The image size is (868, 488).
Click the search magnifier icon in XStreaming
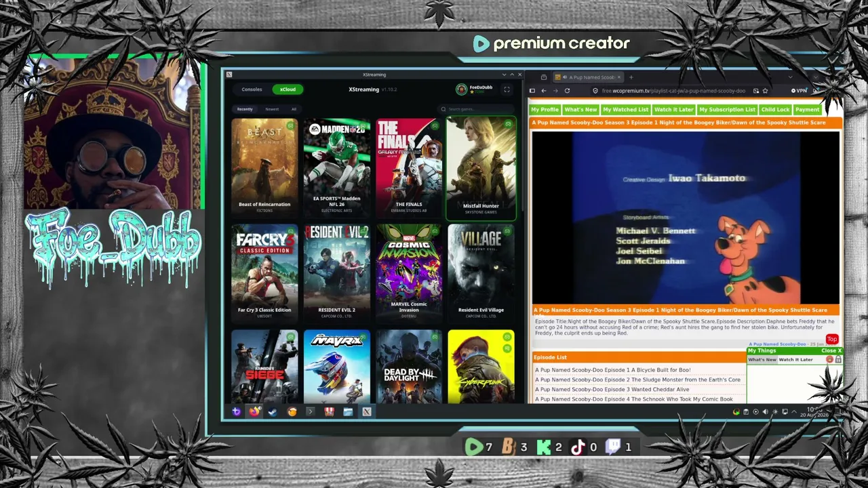pyautogui.click(x=443, y=109)
